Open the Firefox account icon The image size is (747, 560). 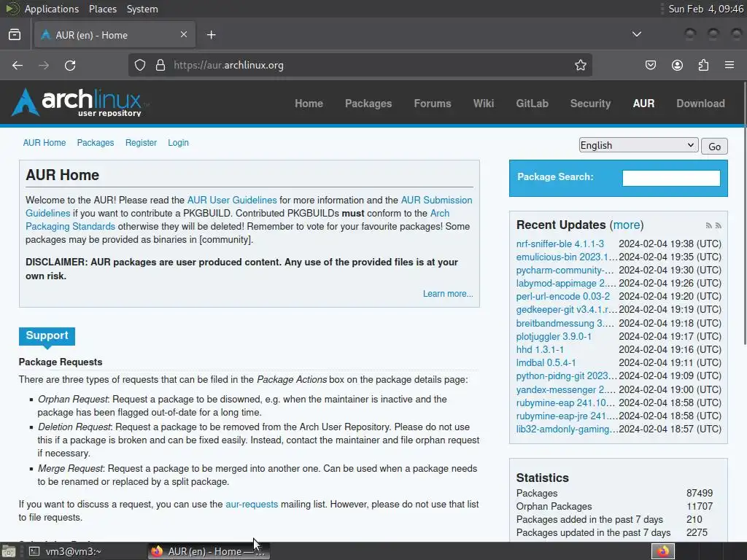pos(677,65)
